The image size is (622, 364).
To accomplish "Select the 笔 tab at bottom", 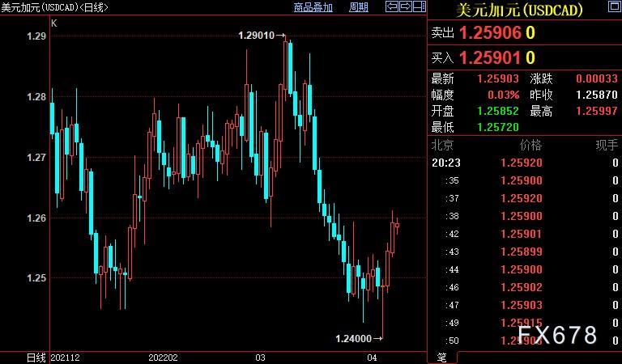I will 442,358.
